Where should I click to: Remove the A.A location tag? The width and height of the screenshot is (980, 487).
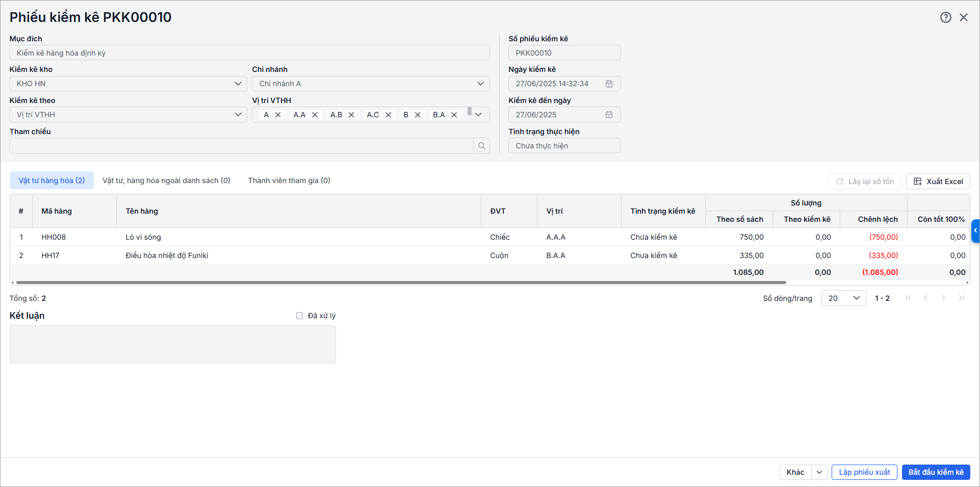click(315, 115)
